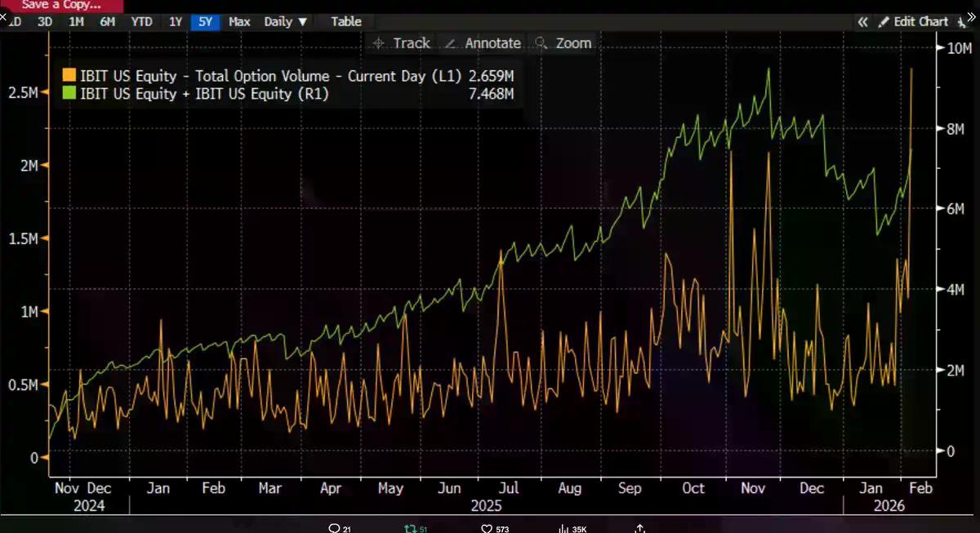This screenshot has width=980, height=533.
Task: Click green IBIT US Equity legend swatch
Action: pos(69,94)
